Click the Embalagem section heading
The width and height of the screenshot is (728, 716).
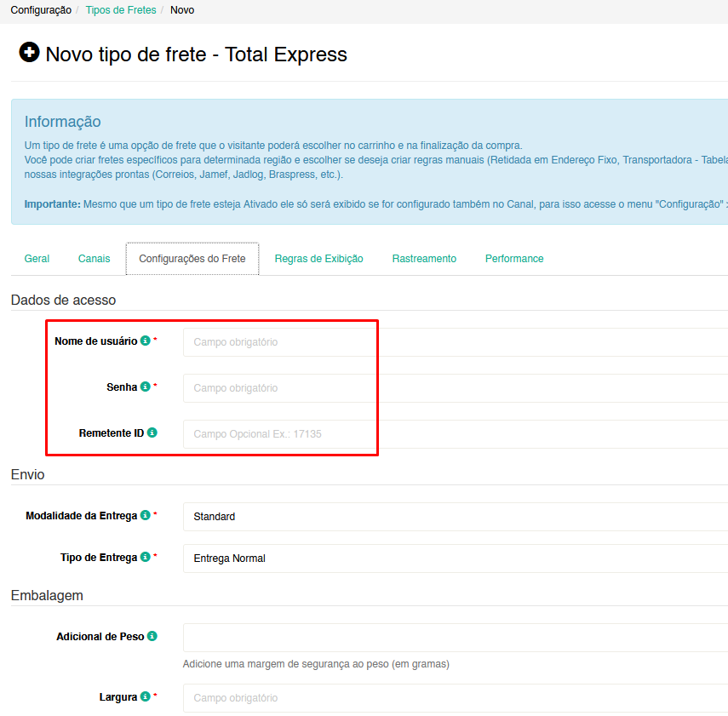coord(47,595)
